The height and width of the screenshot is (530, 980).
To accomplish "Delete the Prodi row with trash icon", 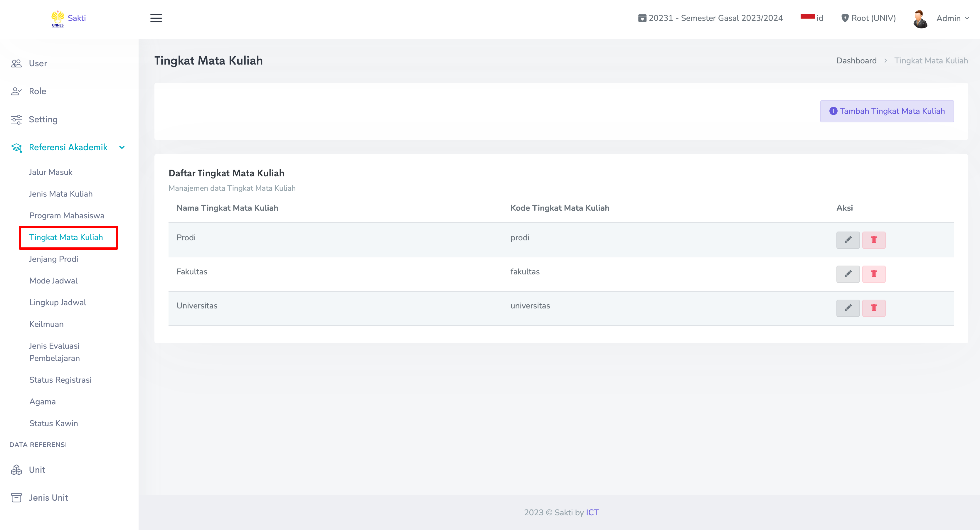I will pyautogui.click(x=873, y=240).
